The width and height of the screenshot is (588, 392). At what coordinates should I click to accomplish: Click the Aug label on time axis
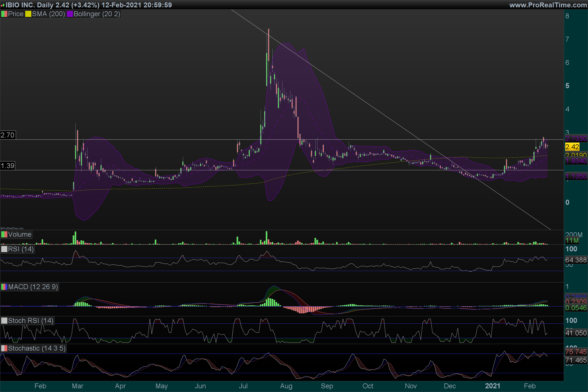point(286,386)
